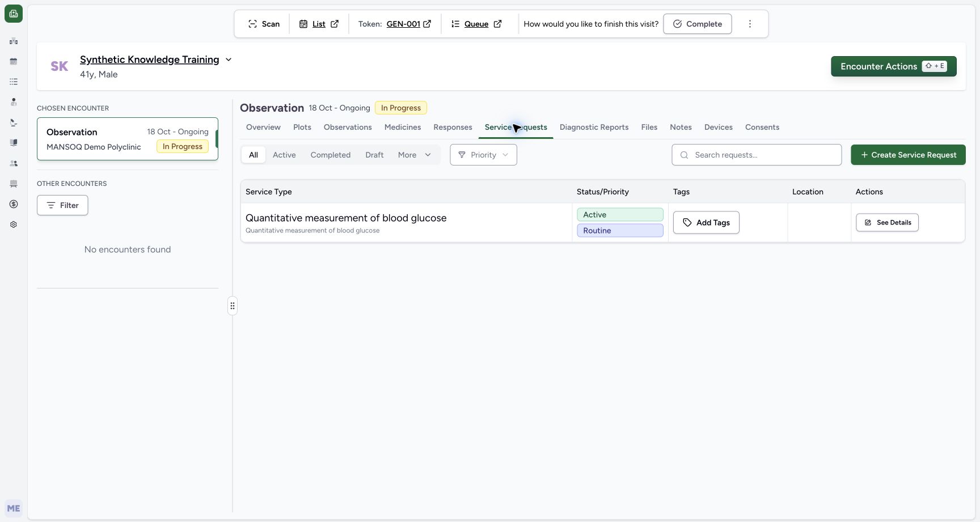980x522 pixels.
Task: Open the calendar sidebar icon
Action: click(x=14, y=61)
